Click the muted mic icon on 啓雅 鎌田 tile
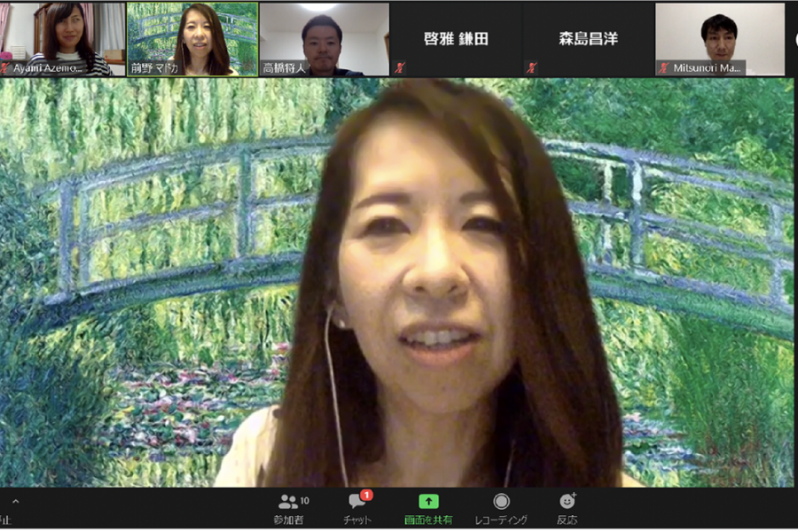The image size is (798, 532). tap(400, 67)
